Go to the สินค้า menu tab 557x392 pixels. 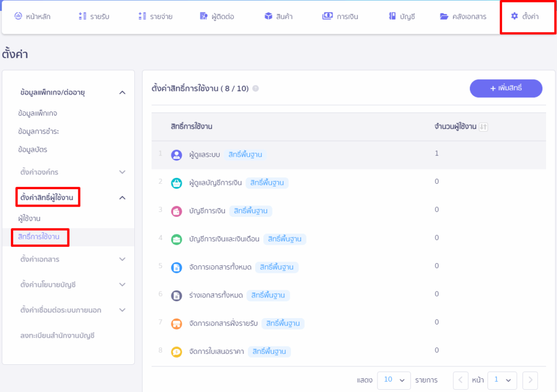[x=278, y=16]
